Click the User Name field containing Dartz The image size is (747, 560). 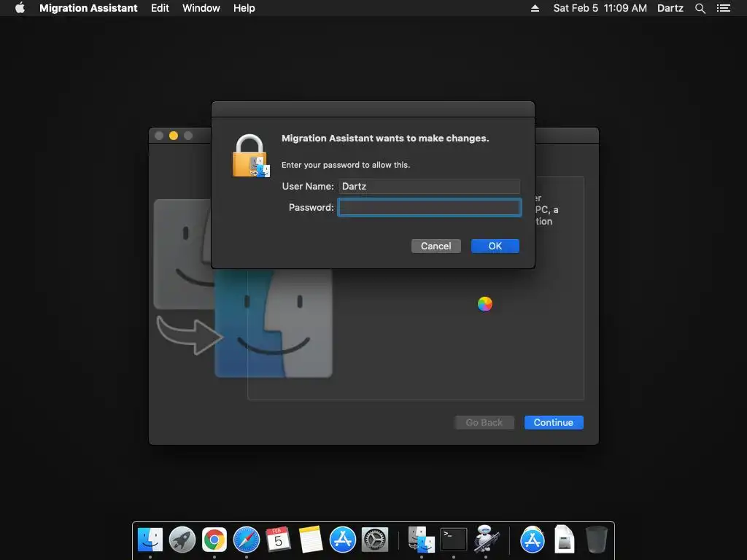click(x=429, y=186)
